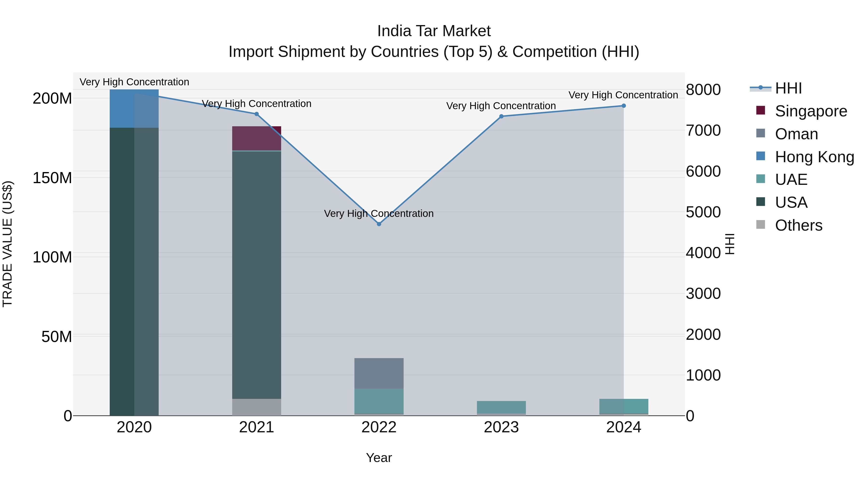Viewport: 868px width, 488px height.
Task: Click the 2023 x-axis label
Action: pos(501,427)
